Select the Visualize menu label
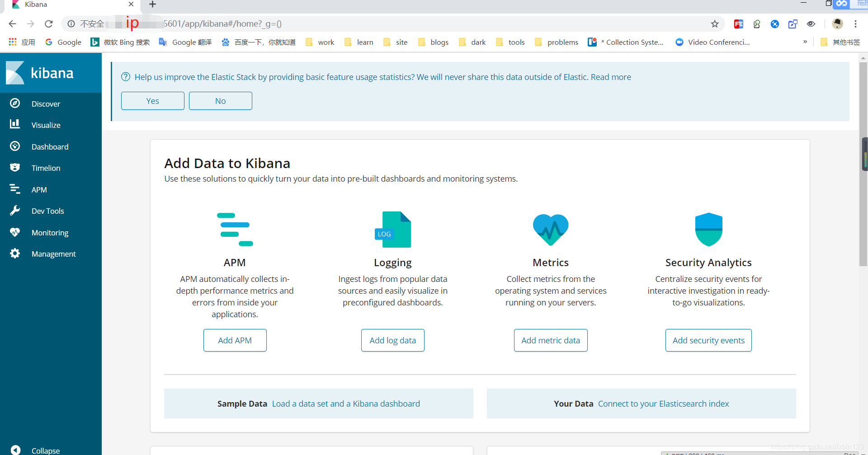 click(x=46, y=125)
